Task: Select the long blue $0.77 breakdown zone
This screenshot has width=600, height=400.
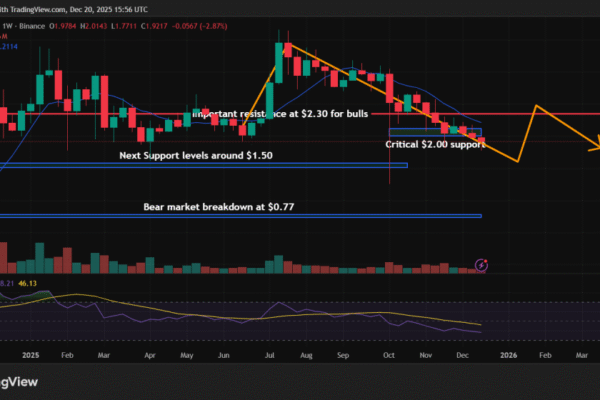Action: (x=240, y=215)
